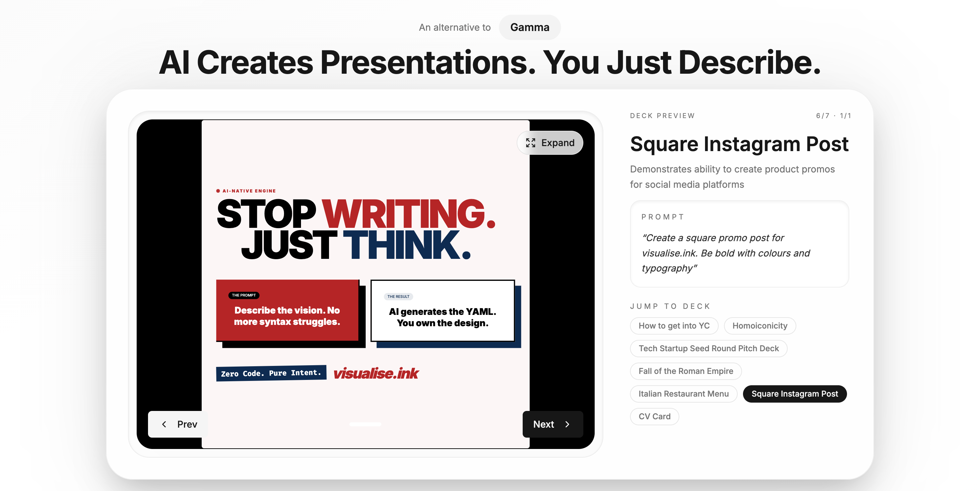Click the slide progress indicator bar

pyautogui.click(x=365, y=424)
